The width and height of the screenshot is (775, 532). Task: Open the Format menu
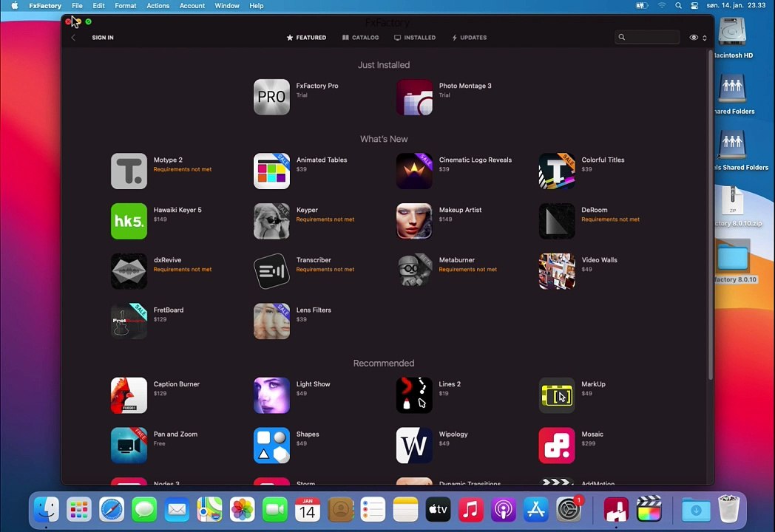(125, 6)
